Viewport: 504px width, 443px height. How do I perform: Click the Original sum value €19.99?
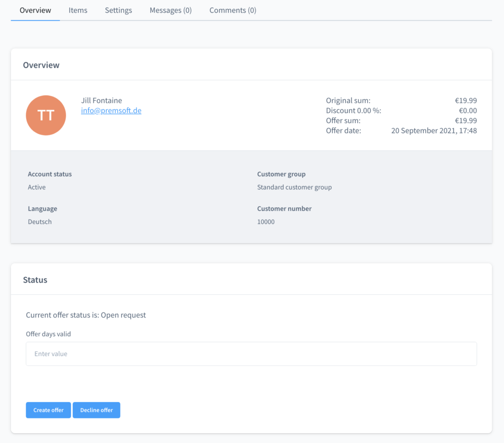click(466, 100)
